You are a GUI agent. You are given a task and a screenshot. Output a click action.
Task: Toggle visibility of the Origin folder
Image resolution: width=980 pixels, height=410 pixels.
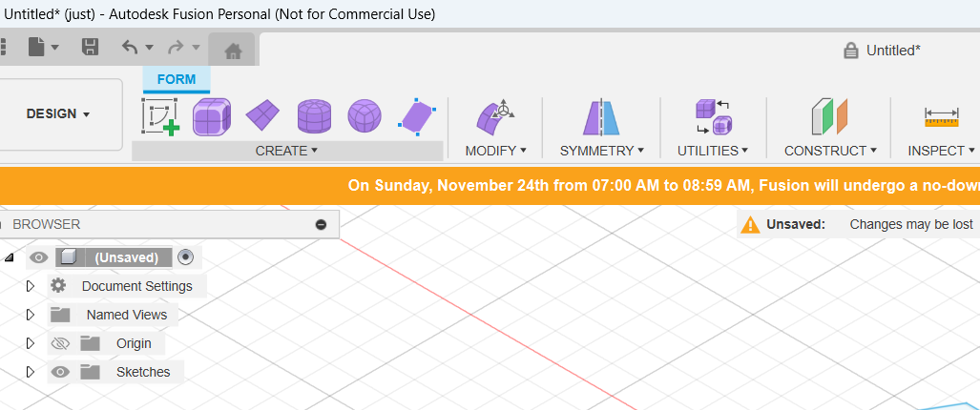[x=61, y=343]
